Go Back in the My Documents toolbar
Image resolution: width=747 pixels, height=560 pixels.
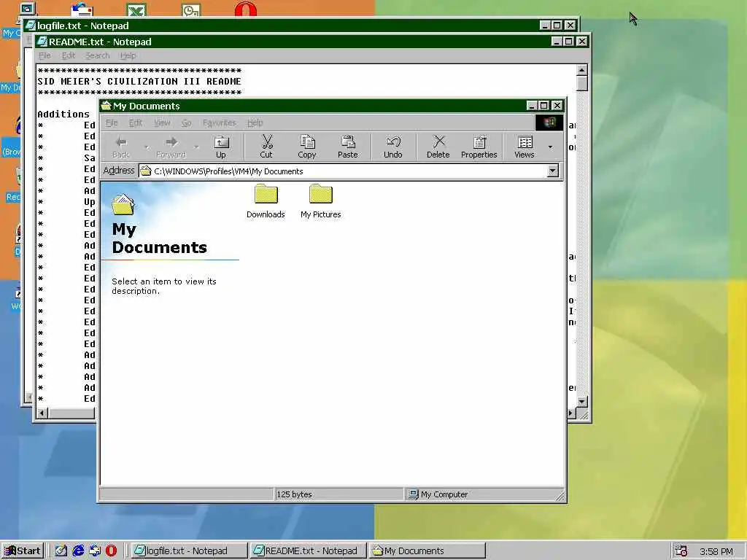[120, 147]
